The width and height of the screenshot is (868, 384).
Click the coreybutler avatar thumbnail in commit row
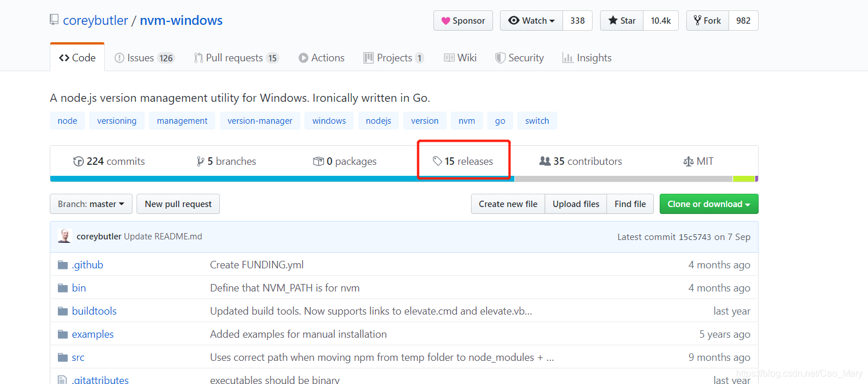[65, 236]
